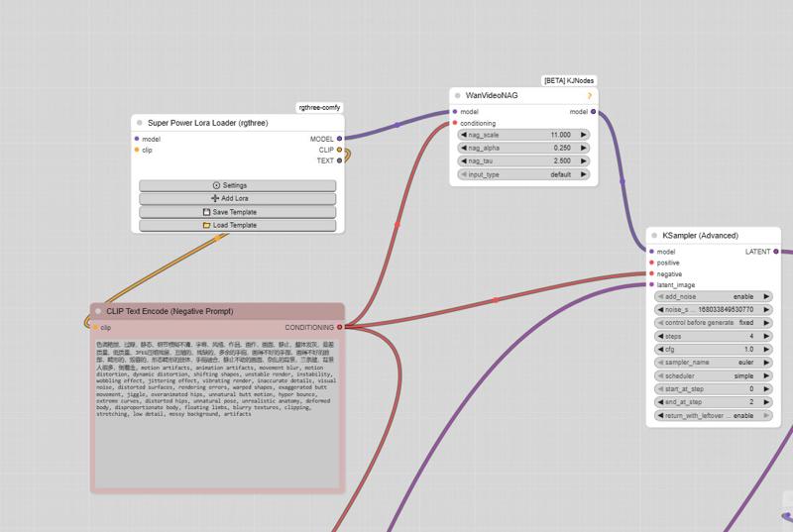This screenshot has width=793, height=532.
Task: Decrease nag_alpha with its left arrow
Action: (464, 148)
